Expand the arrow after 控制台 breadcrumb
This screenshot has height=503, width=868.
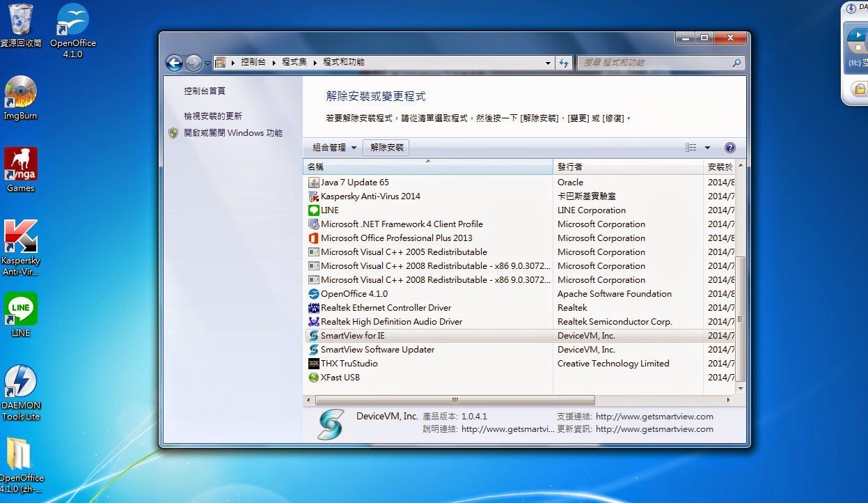[x=274, y=63]
